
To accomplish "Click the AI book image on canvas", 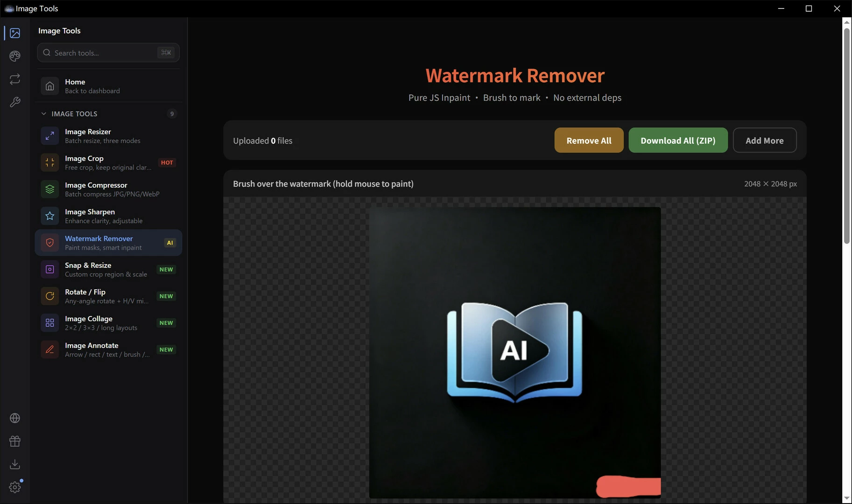I will click(514, 352).
